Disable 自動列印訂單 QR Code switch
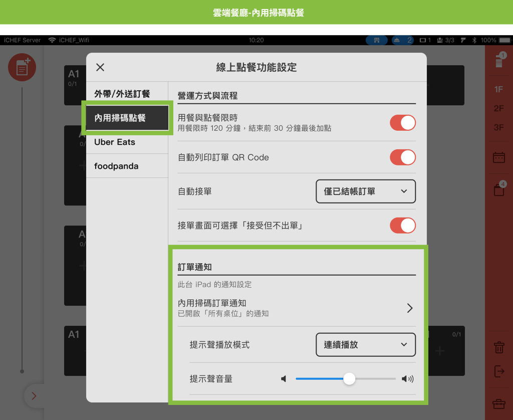The image size is (513, 420). [x=403, y=157]
